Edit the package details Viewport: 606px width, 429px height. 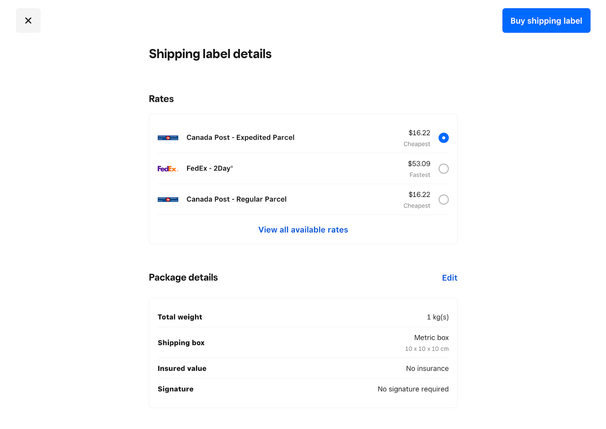click(x=449, y=278)
